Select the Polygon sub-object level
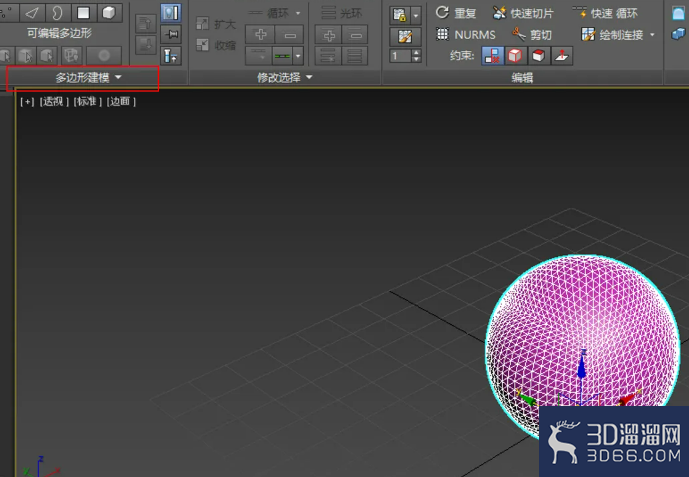Viewport: 689px width, 477px height. 83,13
